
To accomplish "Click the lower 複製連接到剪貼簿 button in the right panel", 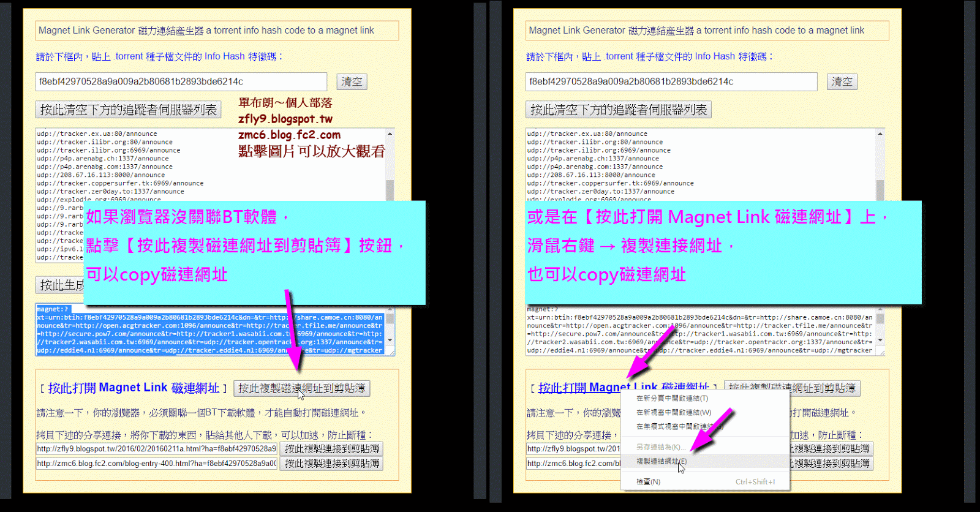I will tap(831, 464).
